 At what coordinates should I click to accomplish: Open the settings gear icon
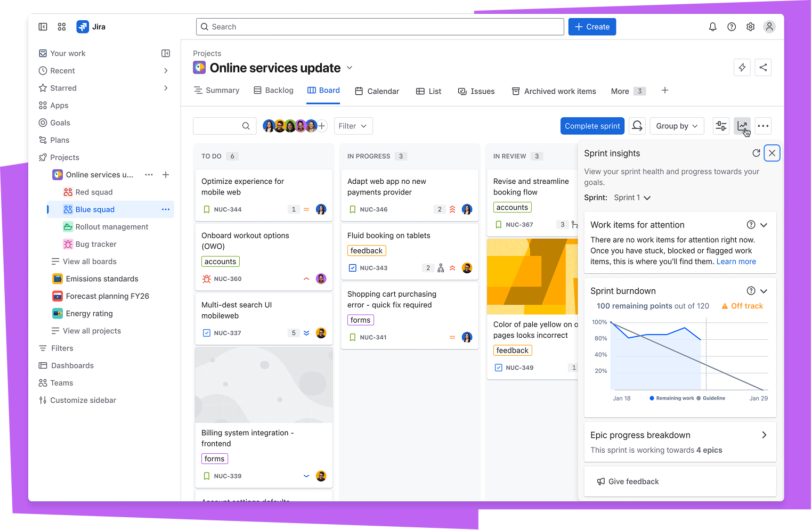click(750, 27)
